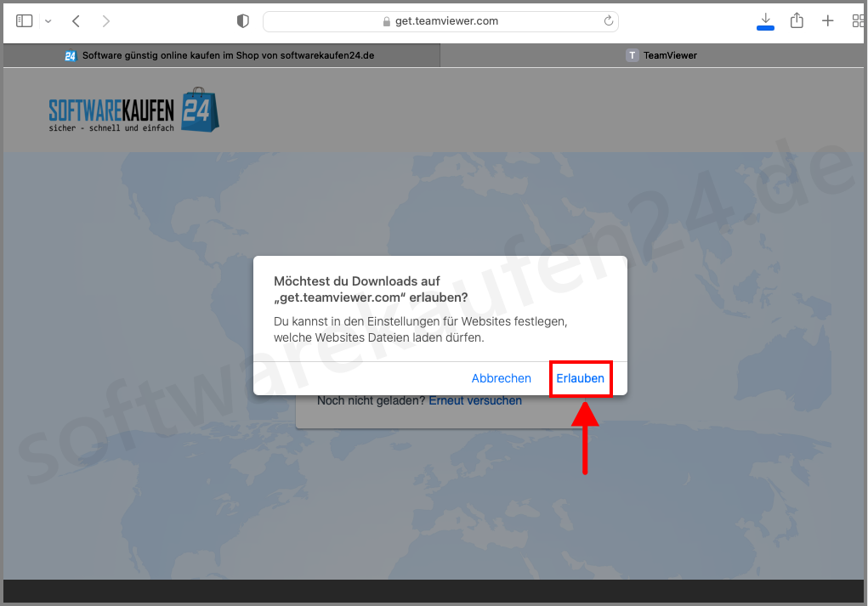The width and height of the screenshot is (868, 606).
Task: Click the Erneut versuchen link
Action: click(x=475, y=400)
